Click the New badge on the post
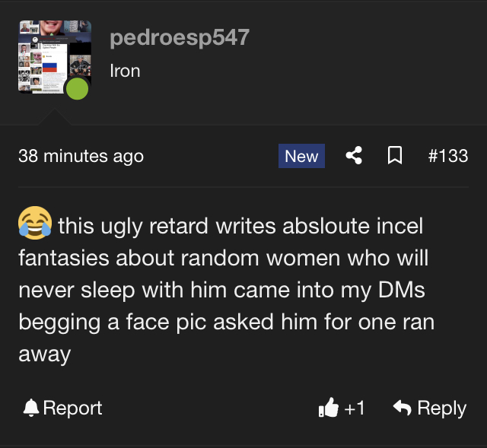The height and width of the screenshot is (448, 487). (x=301, y=156)
